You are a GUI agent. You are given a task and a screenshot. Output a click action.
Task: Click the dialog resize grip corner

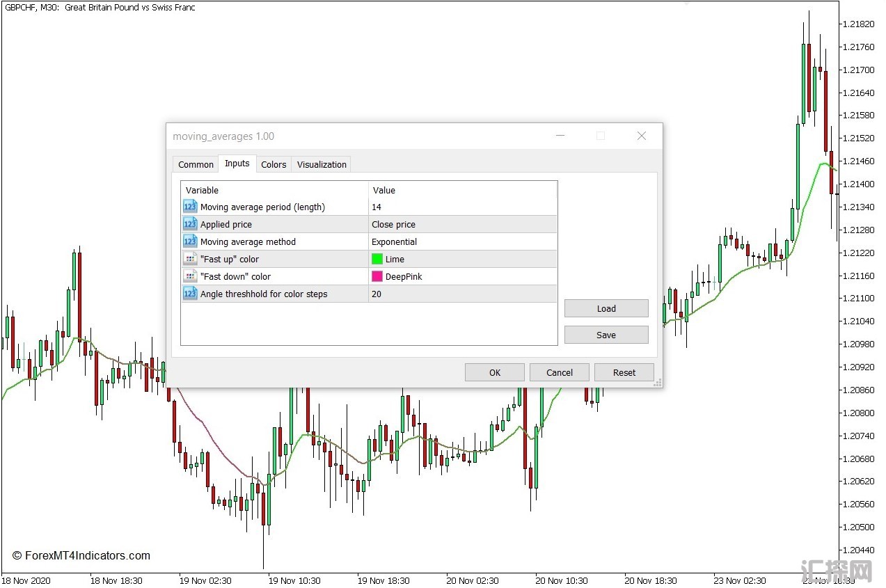657,383
